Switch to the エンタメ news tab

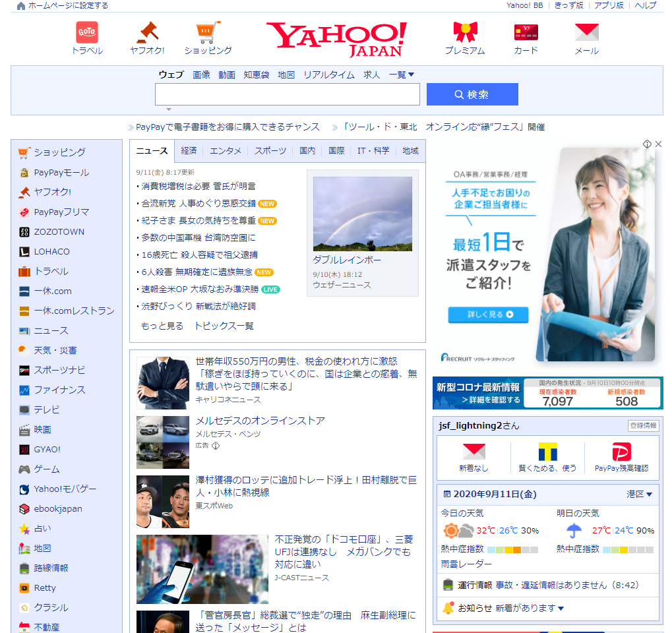click(x=225, y=151)
